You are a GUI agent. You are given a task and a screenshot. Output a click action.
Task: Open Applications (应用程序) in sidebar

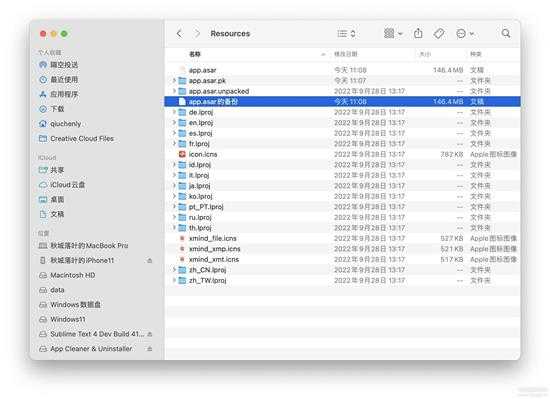pyautogui.click(x=58, y=94)
